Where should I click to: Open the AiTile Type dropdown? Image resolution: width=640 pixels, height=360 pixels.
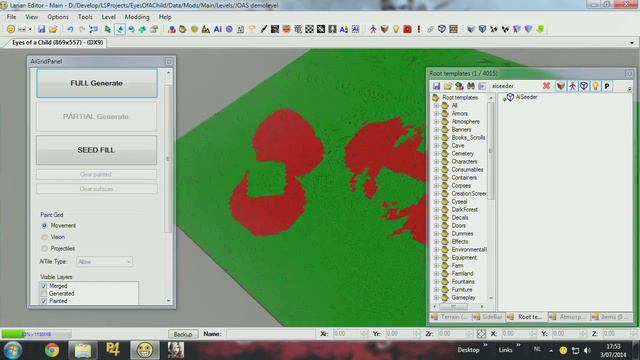click(104, 262)
